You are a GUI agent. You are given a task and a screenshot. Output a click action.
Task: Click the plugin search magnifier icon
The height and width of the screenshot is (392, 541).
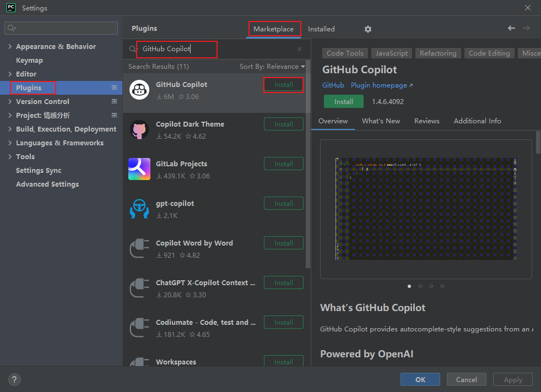pos(132,49)
